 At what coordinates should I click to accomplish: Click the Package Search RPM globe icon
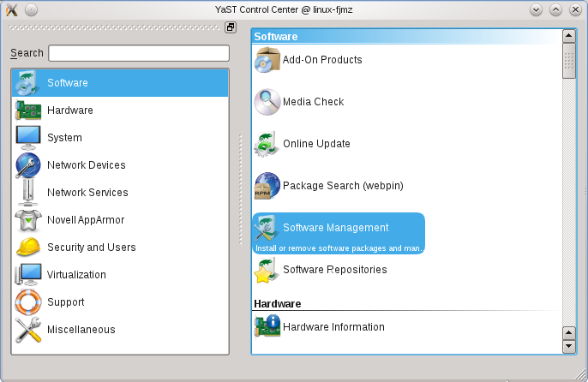[267, 186]
